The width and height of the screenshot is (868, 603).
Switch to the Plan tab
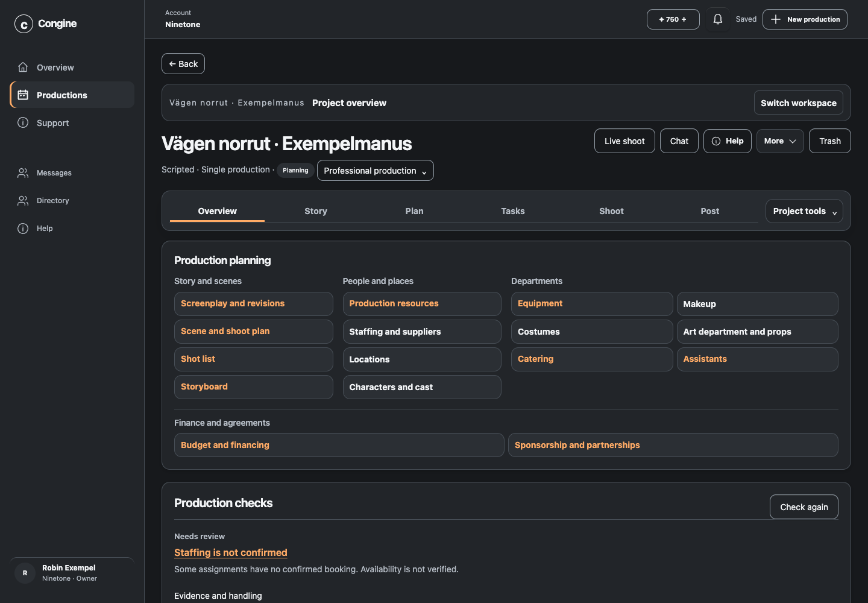[414, 211]
